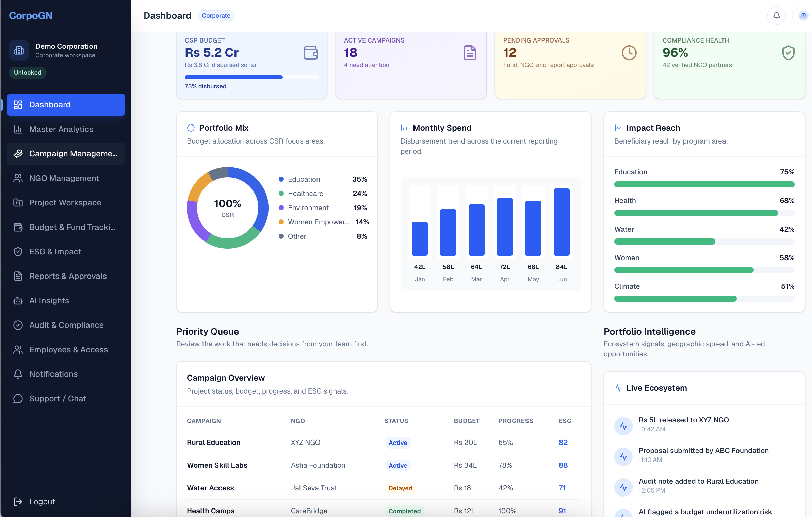This screenshot has width=812, height=517.
Task: Click the pulse icon beside Live Ecosystem
Action: coord(618,388)
